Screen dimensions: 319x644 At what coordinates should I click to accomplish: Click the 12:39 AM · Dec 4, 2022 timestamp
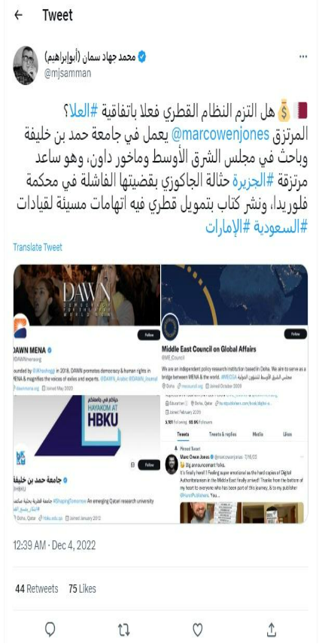[x=55, y=545]
